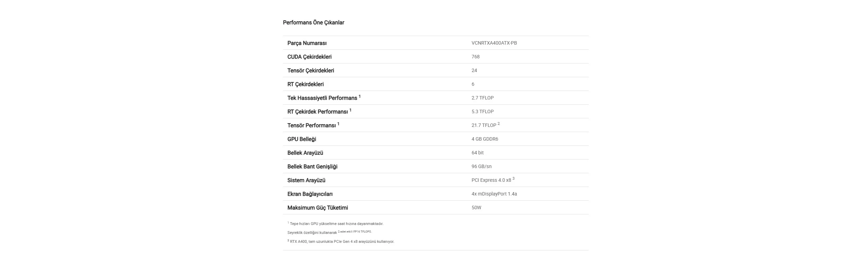
Task: Select the part number VCNRTXA400ATX-PB
Action: (494, 43)
